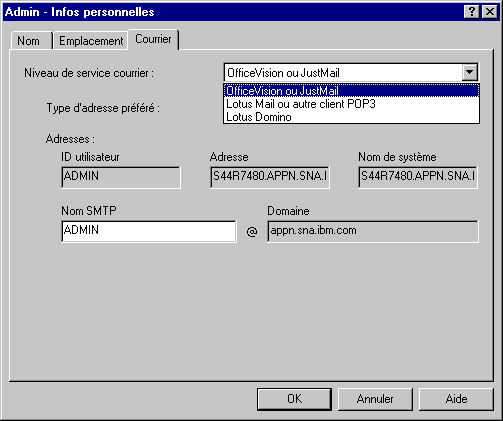
Task: Pick Lotus Domino from the list
Action: pyautogui.click(x=351, y=117)
